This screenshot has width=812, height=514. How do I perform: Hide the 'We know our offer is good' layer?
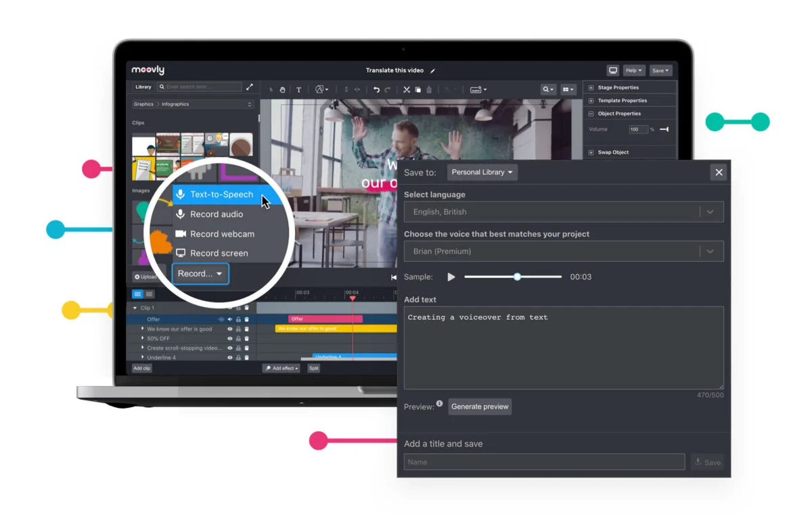230,329
